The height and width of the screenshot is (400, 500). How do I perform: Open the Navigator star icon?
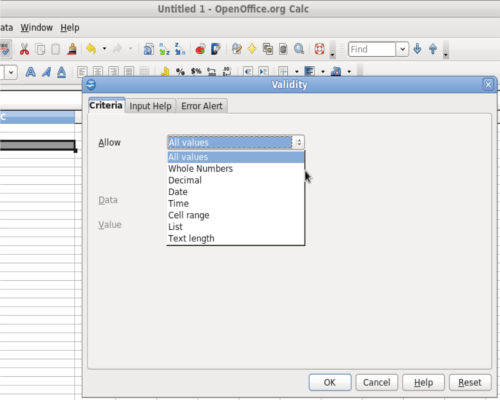[x=252, y=49]
